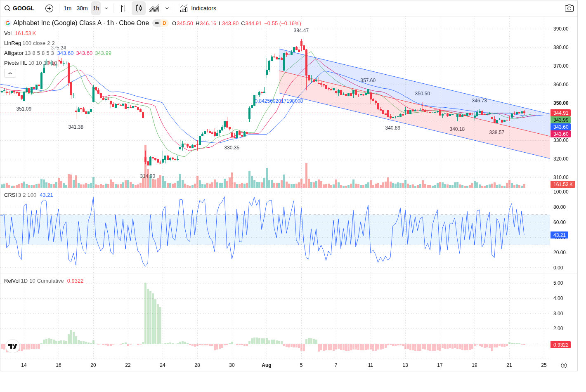
Task: Click the blue 343.60 Alligator price label
Action: tap(561, 127)
